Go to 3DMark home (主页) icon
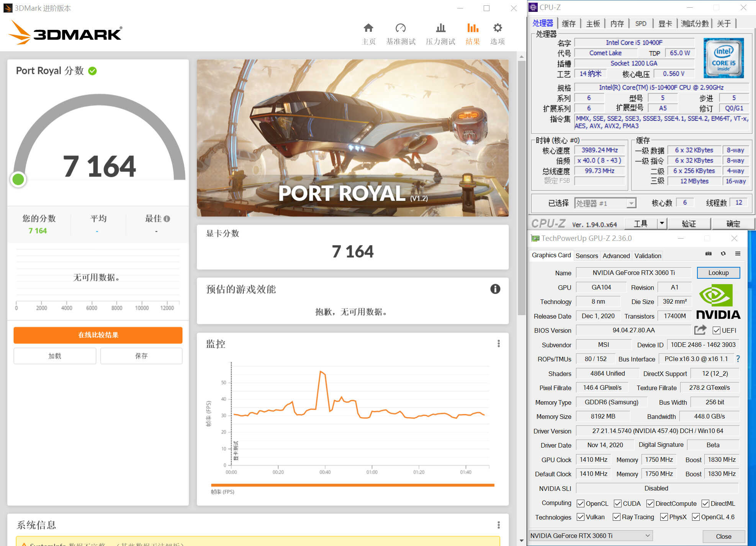Screen dimensions: 756x546 pyautogui.click(x=368, y=28)
